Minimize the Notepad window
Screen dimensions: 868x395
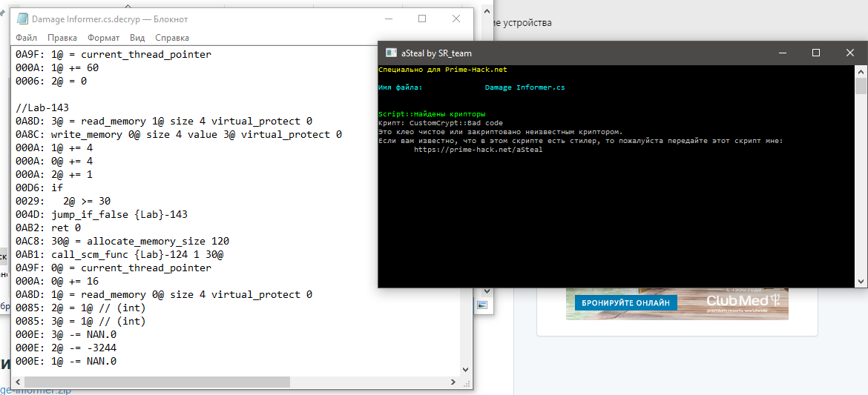[x=388, y=19]
